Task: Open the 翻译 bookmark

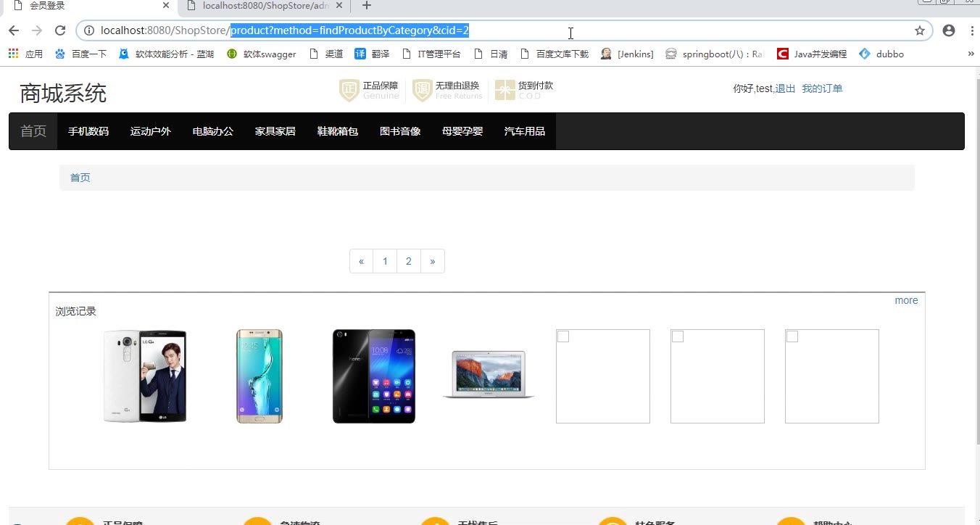Action: [x=372, y=54]
